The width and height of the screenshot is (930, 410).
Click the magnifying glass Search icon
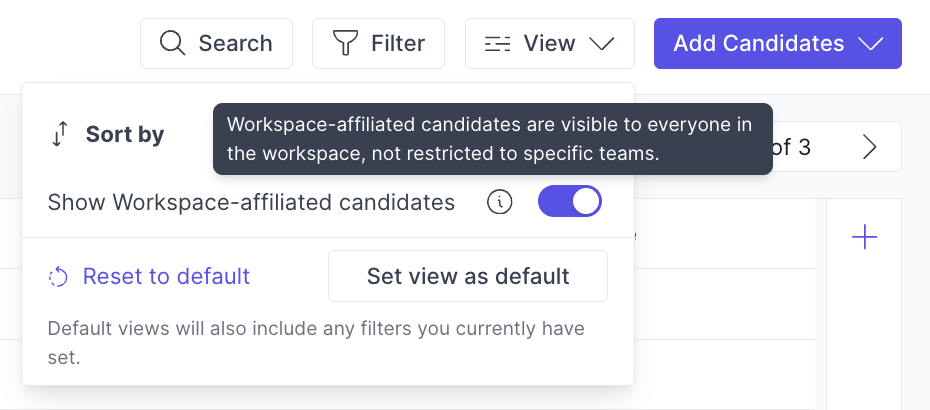point(173,44)
